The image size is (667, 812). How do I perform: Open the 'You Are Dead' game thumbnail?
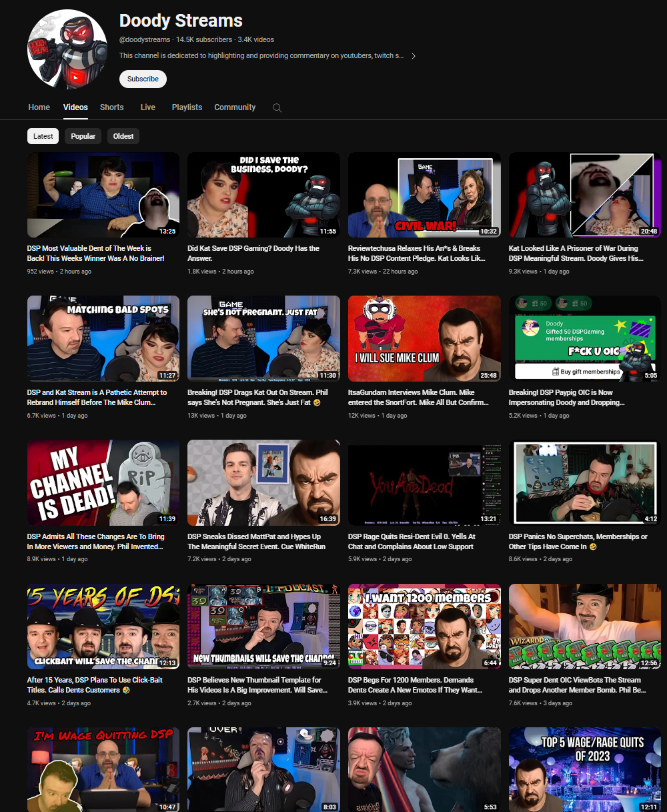pos(424,482)
